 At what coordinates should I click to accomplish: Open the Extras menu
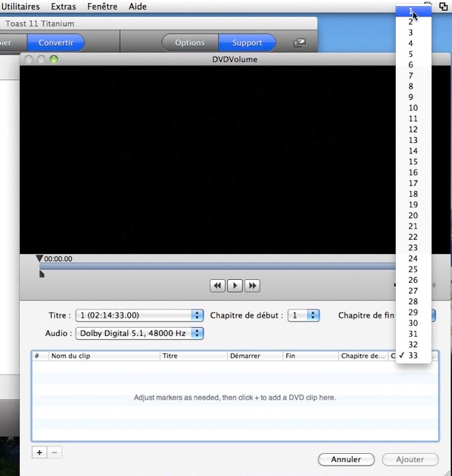(x=64, y=7)
